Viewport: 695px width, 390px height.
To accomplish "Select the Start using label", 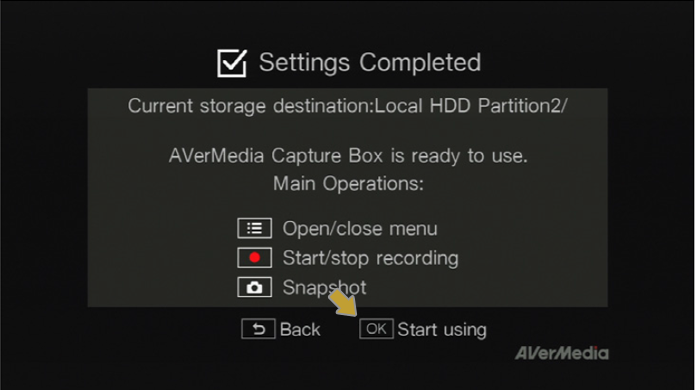I will 442,330.
